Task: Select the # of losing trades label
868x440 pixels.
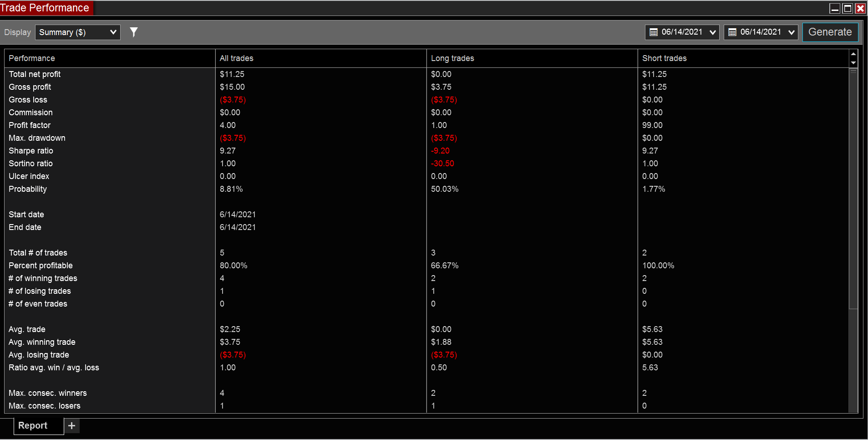Action: point(40,291)
